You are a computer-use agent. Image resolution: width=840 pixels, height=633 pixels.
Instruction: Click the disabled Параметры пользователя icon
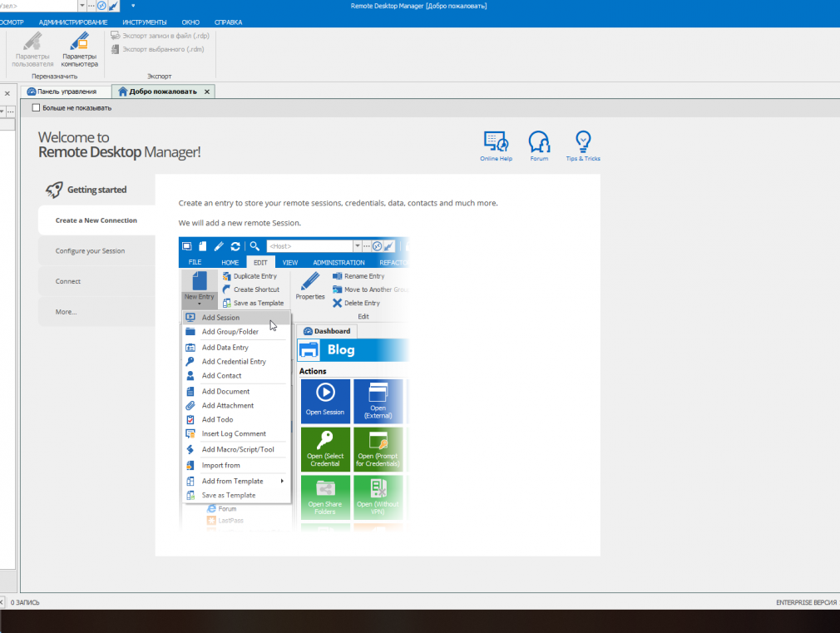(x=32, y=49)
